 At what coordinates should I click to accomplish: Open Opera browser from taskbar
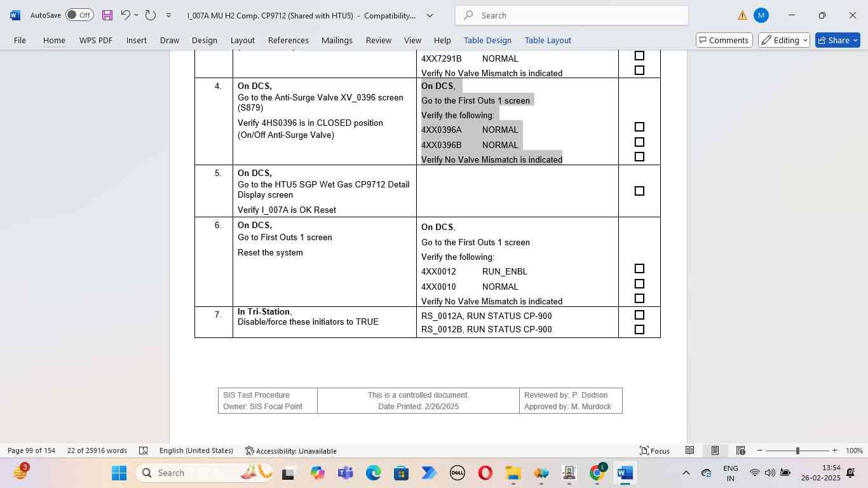[x=485, y=473]
